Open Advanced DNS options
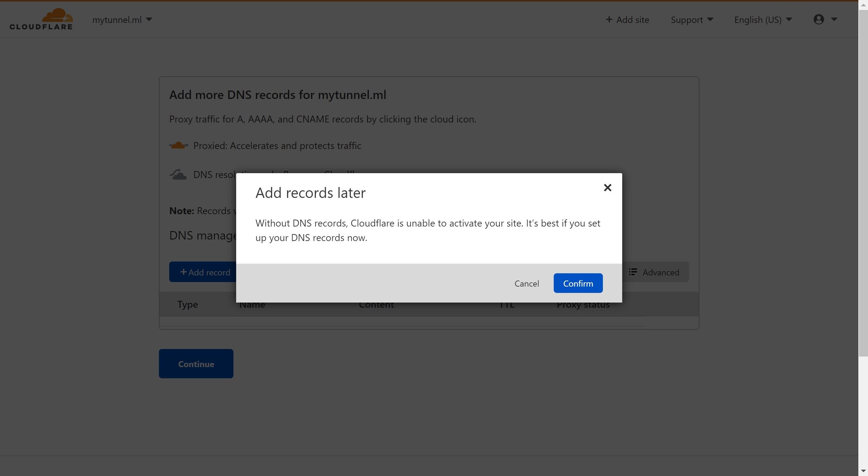Image resolution: width=868 pixels, height=476 pixels. coord(655,272)
